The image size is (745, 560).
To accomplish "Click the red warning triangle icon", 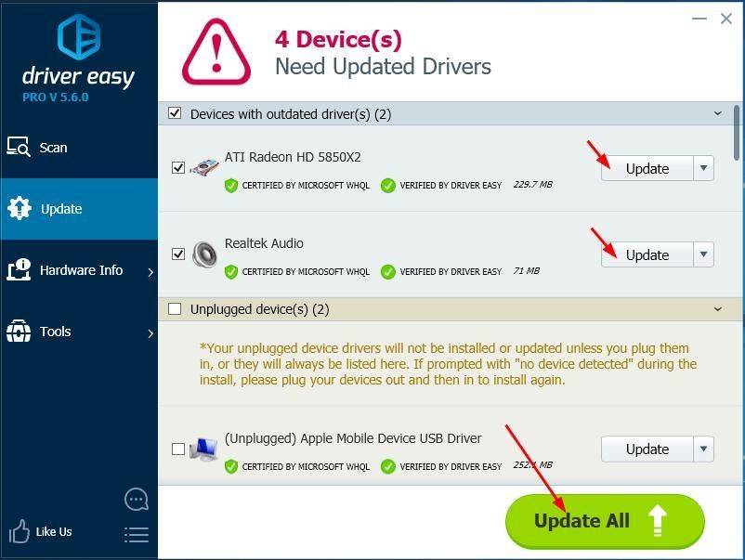I will coord(216,52).
